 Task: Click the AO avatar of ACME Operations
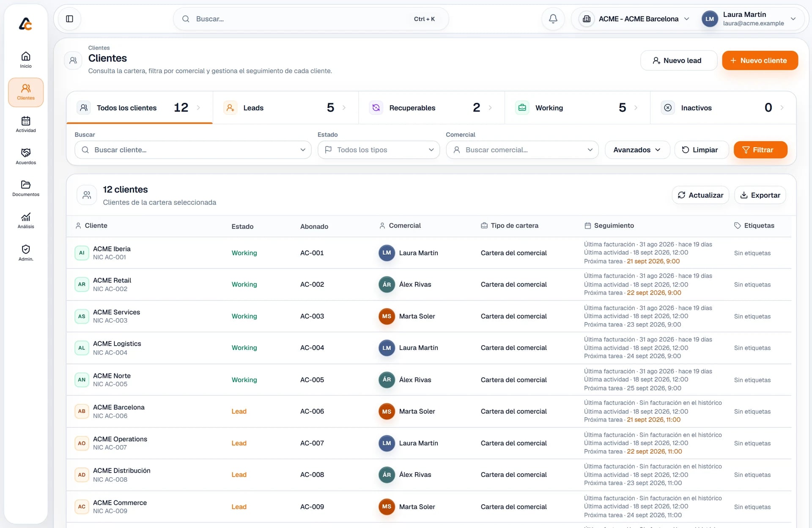click(82, 443)
